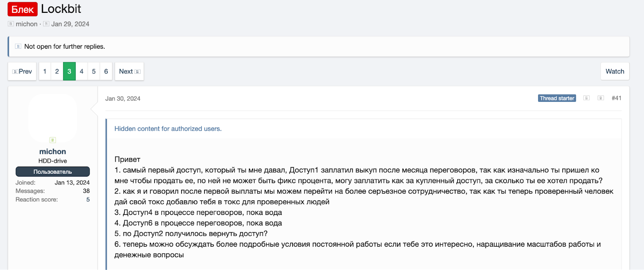Click the small status icon below avatar
This screenshot has width=644, height=270.
53,140
